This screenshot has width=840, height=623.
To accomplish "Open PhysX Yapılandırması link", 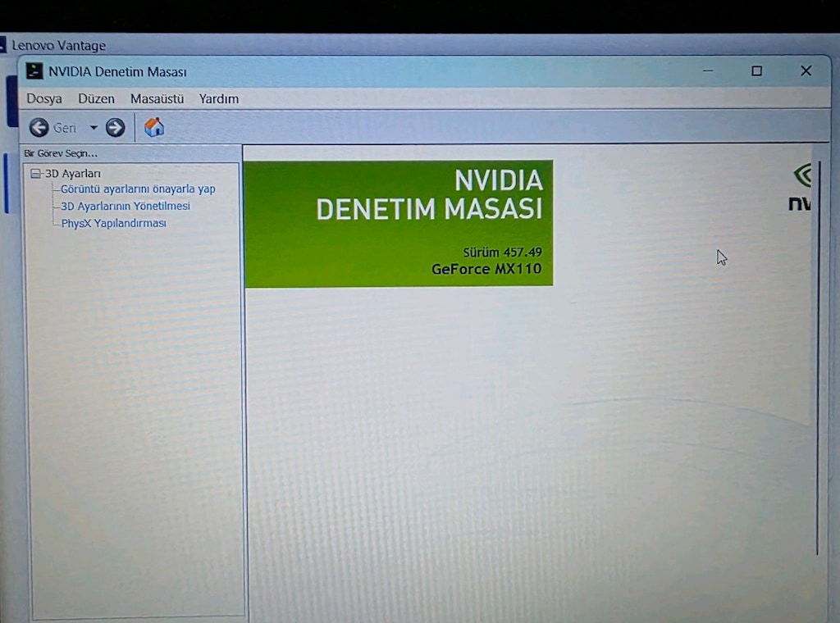I will tap(113, 223).
